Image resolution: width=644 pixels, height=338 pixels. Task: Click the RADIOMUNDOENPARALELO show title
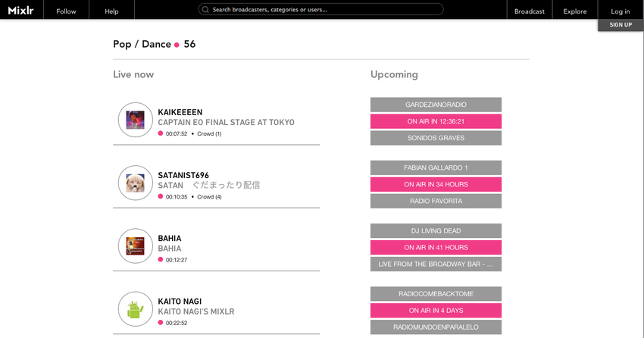point(436,327)
